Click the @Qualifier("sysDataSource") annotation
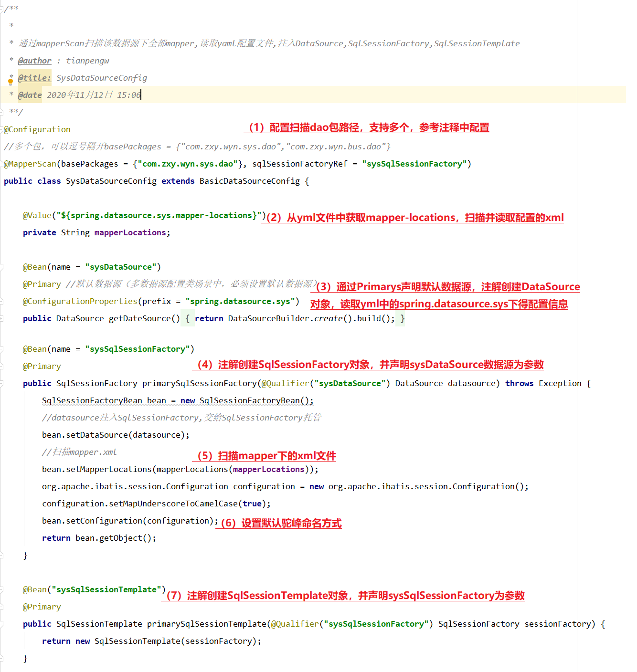The height and width of the screenshot is (672, 637). click(326, 383)
